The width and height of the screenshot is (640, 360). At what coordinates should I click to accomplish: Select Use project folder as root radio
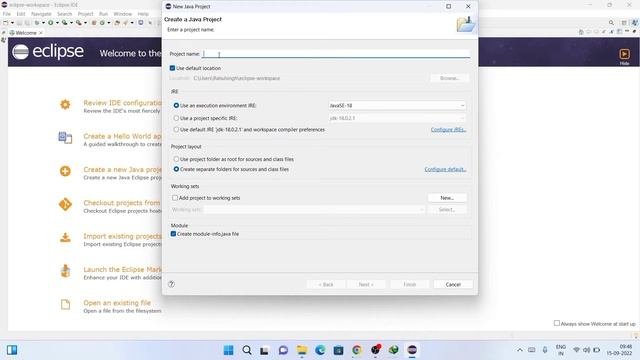pyautogui.click(x=176, y=159)
